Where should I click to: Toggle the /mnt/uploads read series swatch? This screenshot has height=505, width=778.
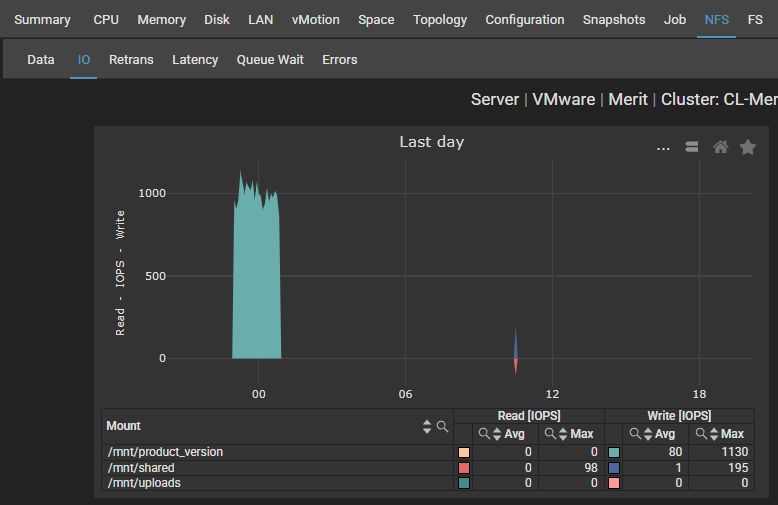pos(463,483)
